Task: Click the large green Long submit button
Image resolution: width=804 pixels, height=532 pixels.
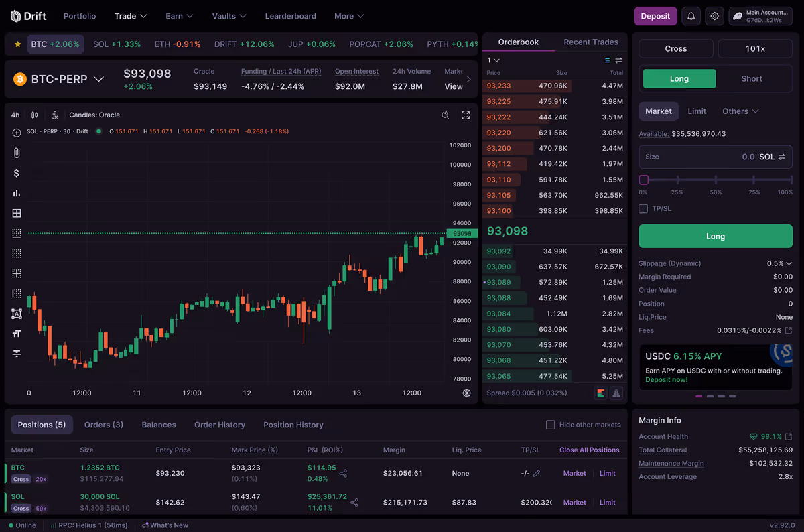Action: 716,237
